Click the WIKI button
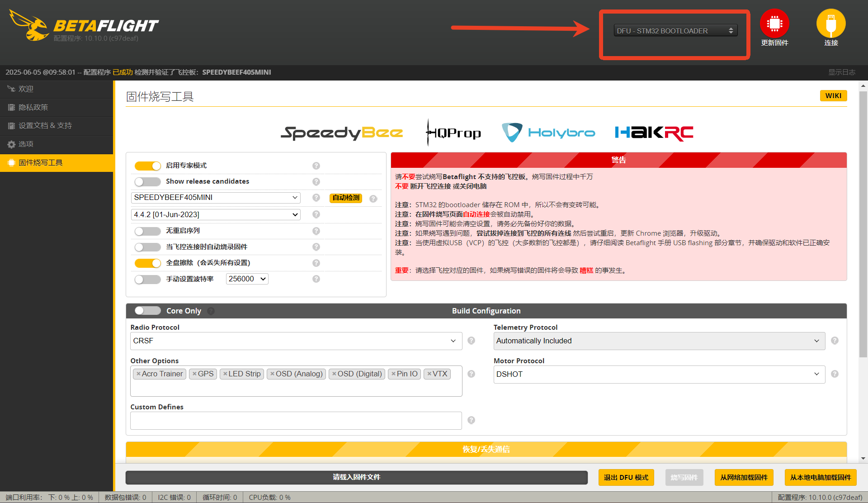The image size is (868, 503). [x=833, y=96]
